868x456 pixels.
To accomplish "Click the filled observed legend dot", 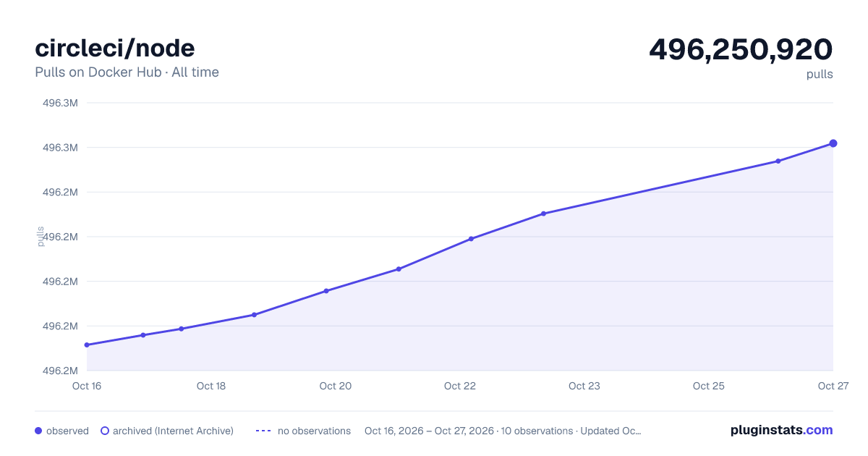I will (x=38, y=431).
